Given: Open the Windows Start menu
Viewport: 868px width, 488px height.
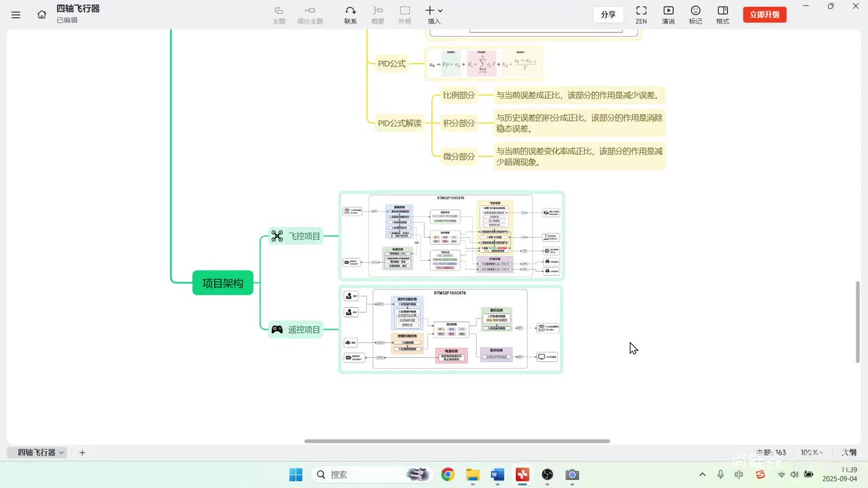Looking at the screenshot, I should click(x=296, y=474).
